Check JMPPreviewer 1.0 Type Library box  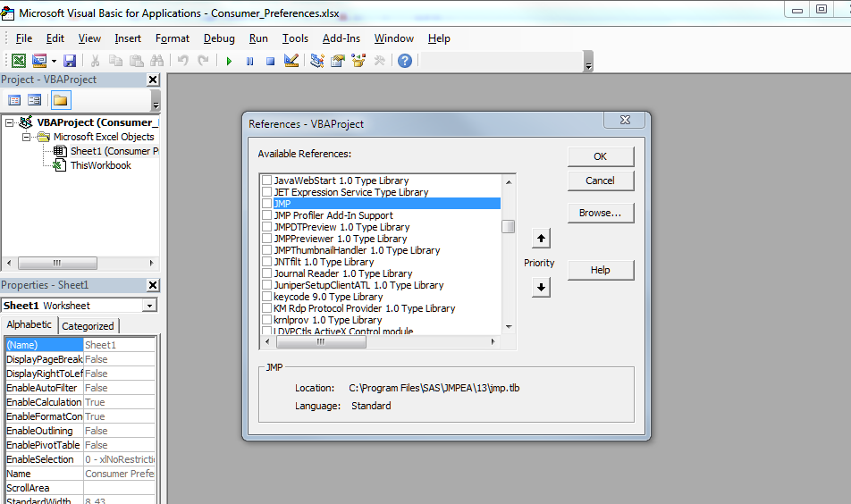(x=266, y=239)
